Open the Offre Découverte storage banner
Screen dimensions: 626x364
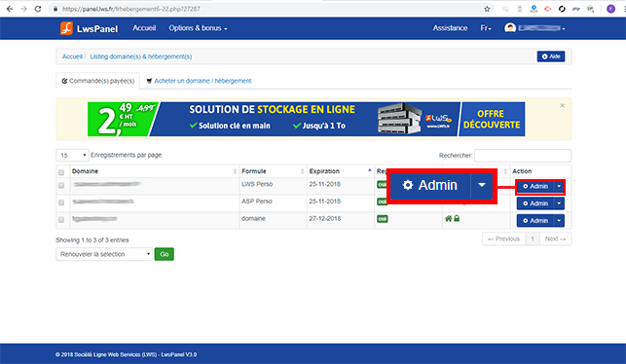307,119
